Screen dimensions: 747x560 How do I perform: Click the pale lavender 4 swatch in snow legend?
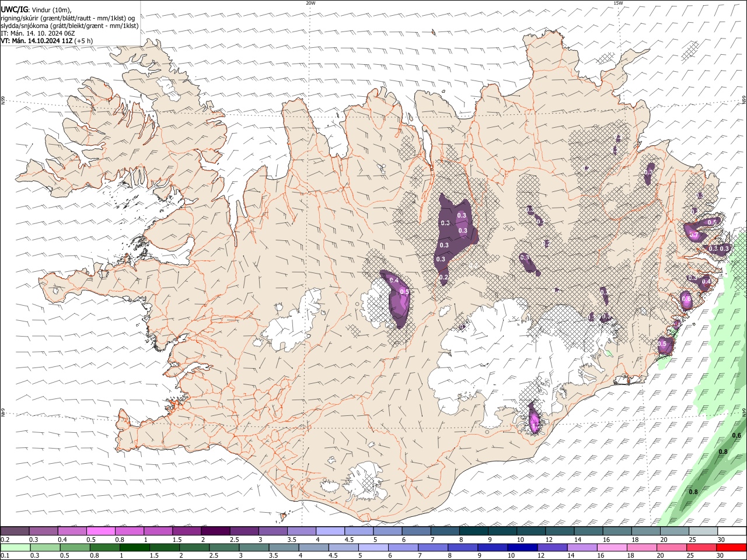330,531
